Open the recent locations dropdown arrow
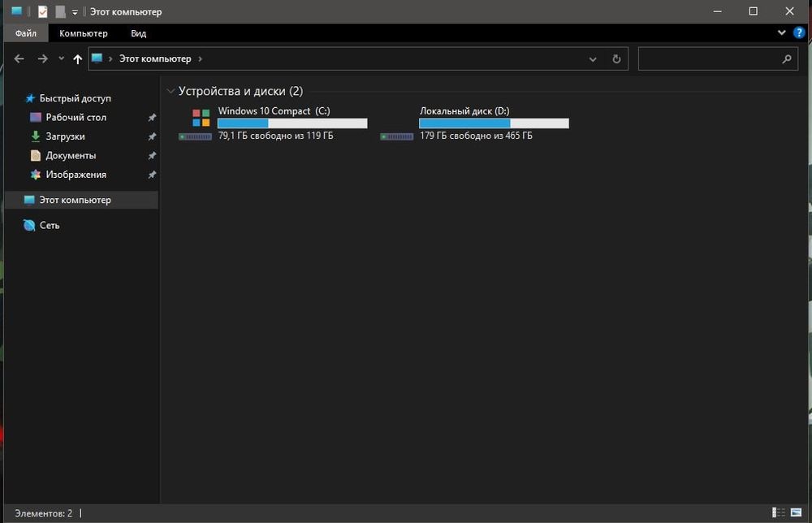The height and width of the screenshot is (523, 812). coord(61,58)
